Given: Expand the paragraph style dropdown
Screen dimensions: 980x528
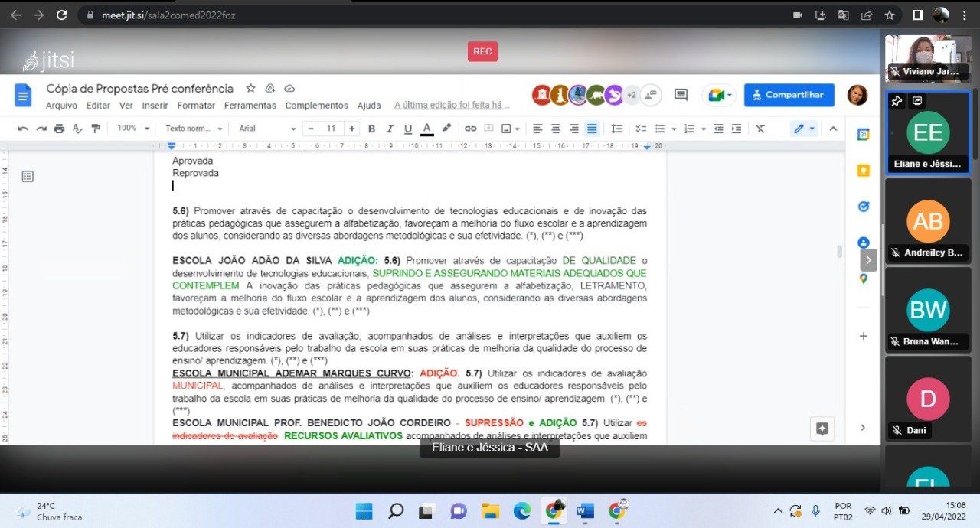Looking at the screenshot, I should click(194, 129).
